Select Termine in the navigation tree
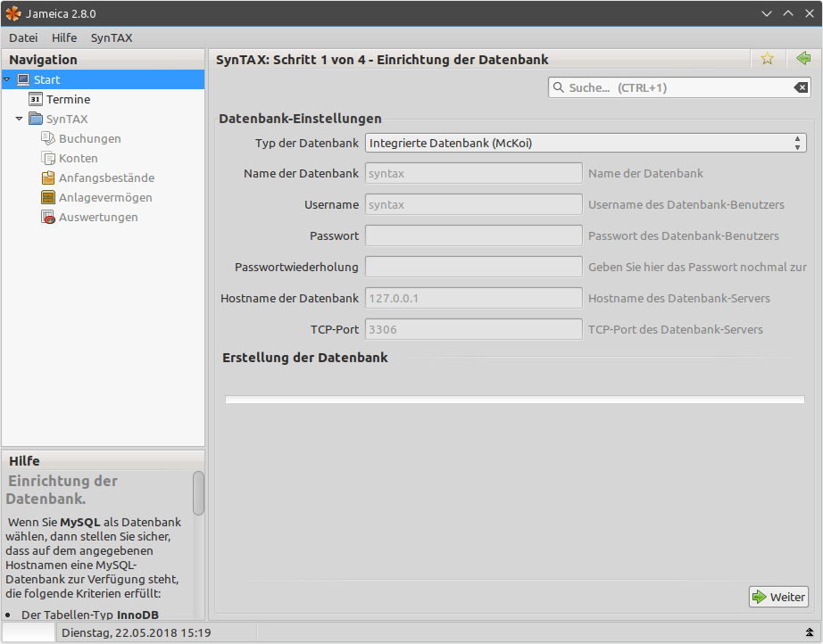 pyautogui.click(x=68, y=99)
